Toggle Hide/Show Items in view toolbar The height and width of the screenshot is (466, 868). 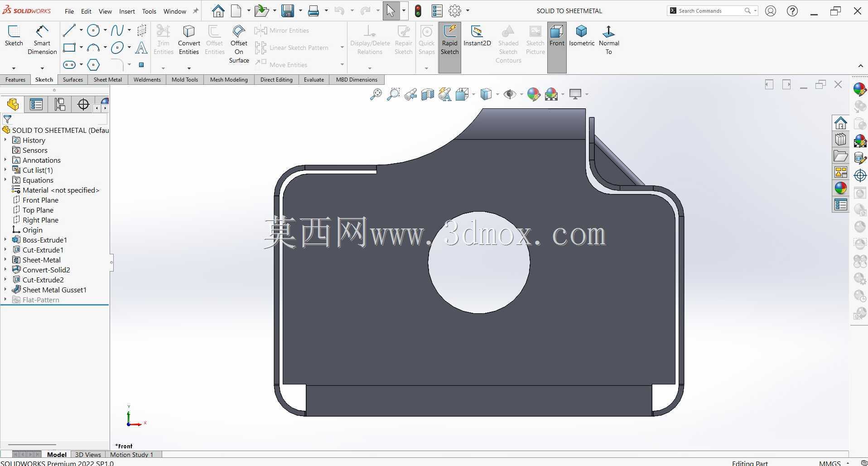click(510, 94)
